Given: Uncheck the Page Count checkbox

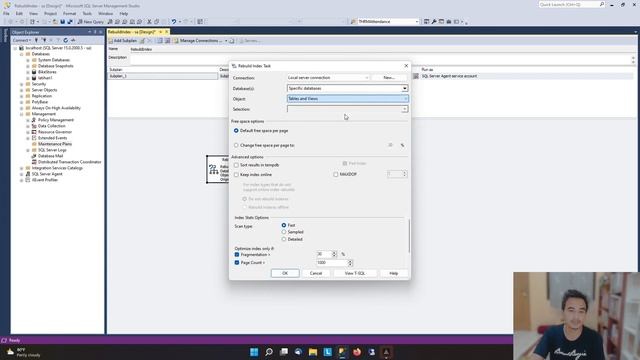Looking at the screenshot, I should [237, 263].
